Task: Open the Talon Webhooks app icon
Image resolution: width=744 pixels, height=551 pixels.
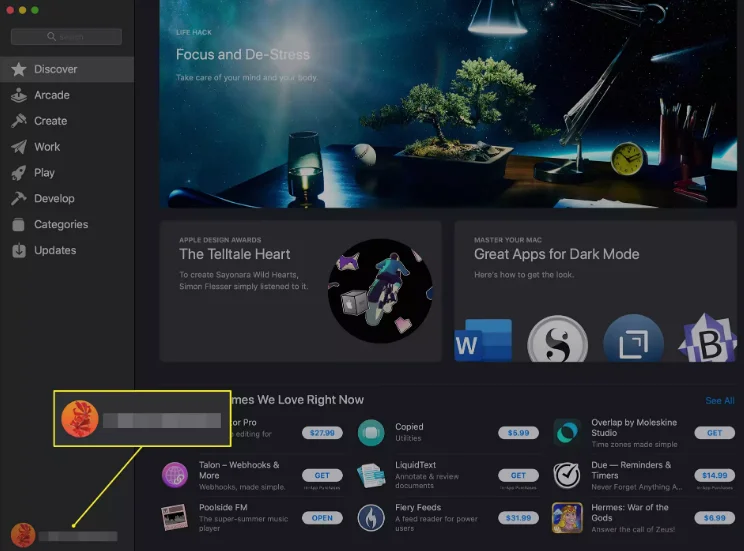Action: pyautogui.click(x=175, y=475)
